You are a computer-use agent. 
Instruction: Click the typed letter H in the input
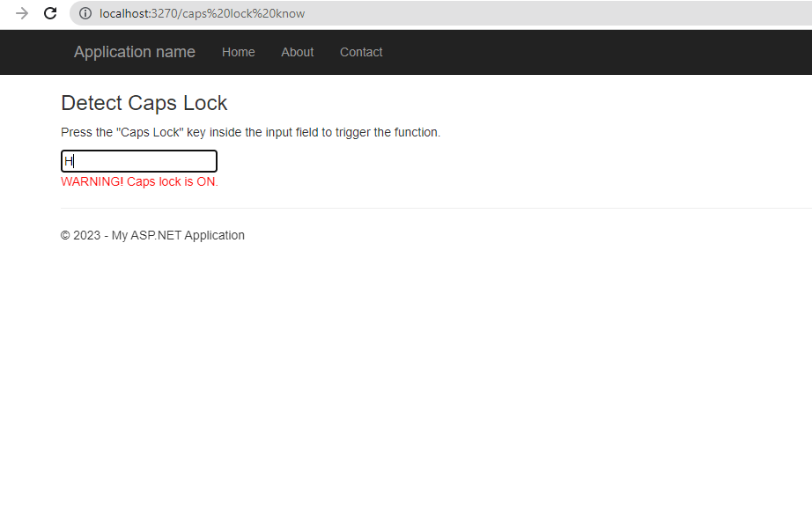click(x=67, y=160)
